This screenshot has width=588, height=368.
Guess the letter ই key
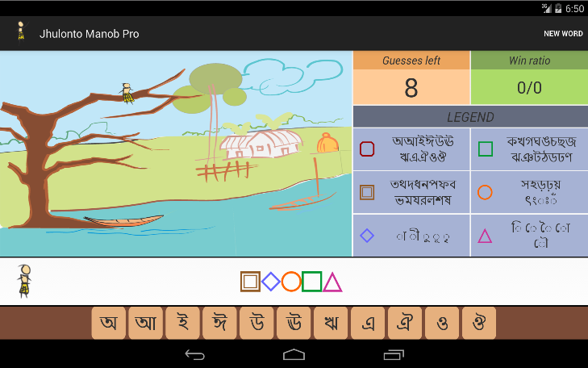click(182, 323)
